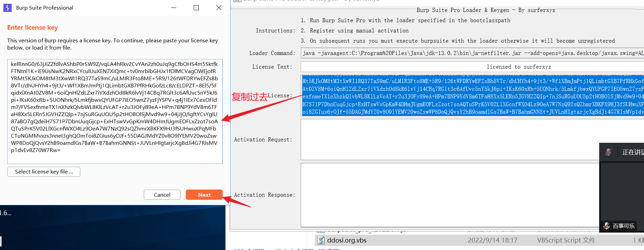Click Next to submit the license key
This screenshot has width=644, height=250.
[204, 195]
